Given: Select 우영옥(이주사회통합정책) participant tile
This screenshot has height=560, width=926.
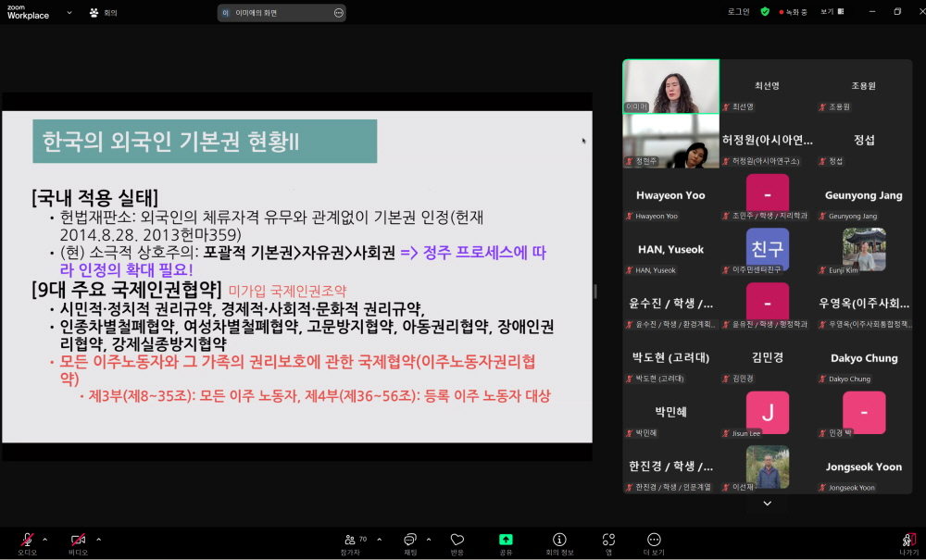Looking at the screenshot, I should (x=863, y=304).
